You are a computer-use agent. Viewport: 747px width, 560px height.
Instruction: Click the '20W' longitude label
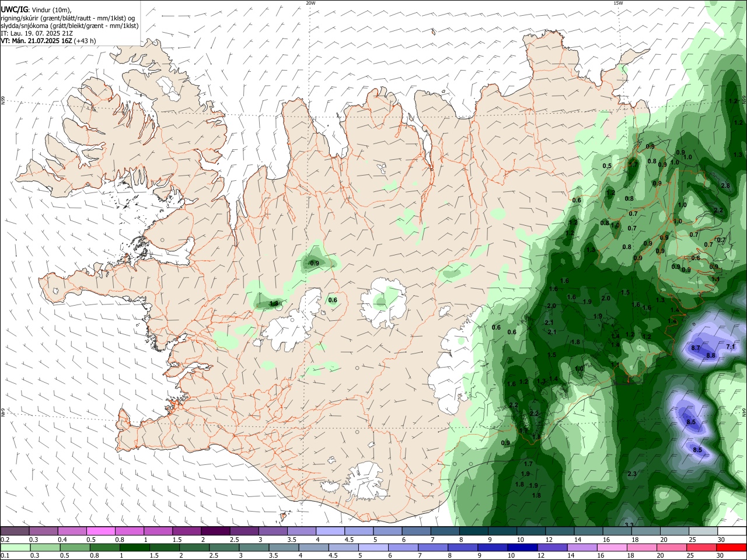[310, 3]
